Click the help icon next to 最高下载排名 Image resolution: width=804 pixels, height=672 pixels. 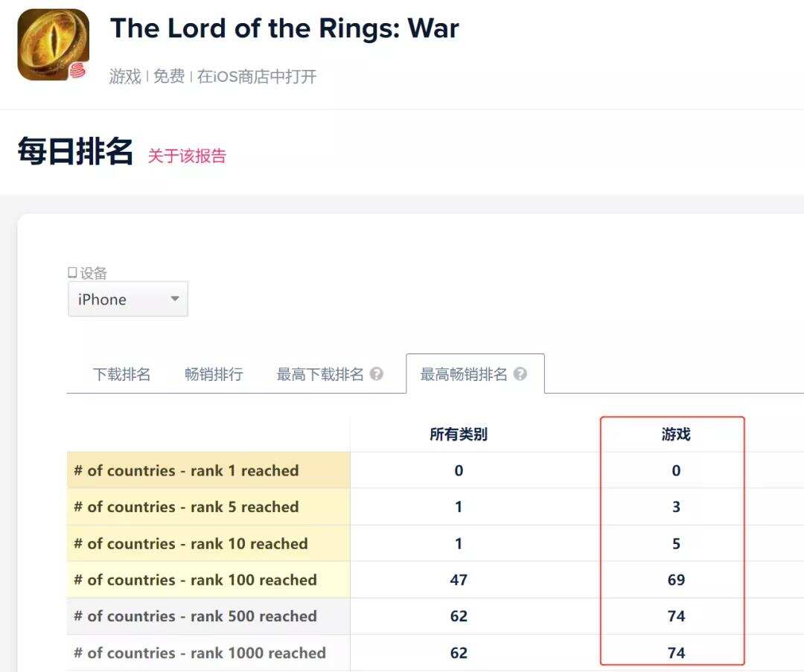(x=378, y=374)
